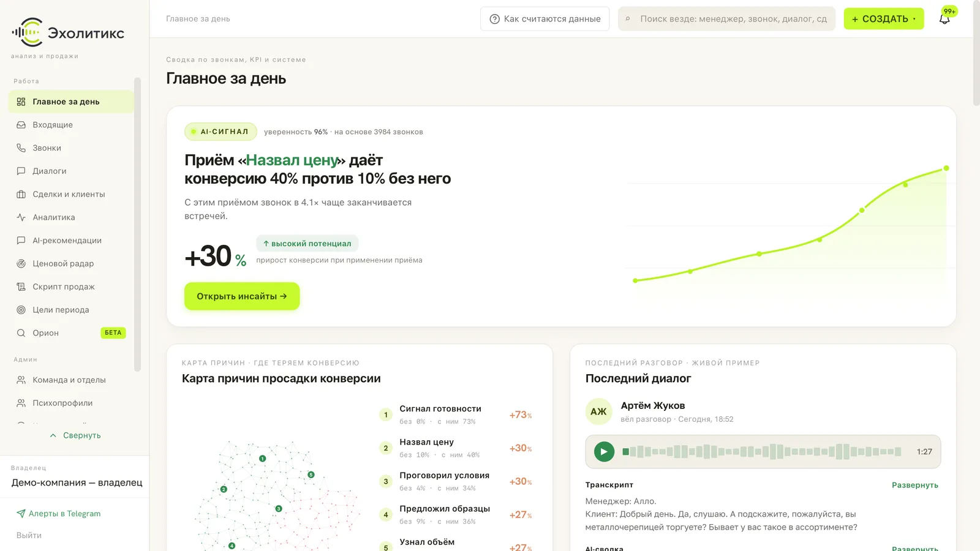Expand the Транскрипт section via Развернуть
The height and width of the screenshot is (551, 980).
pyautogui.click(x=915, y=485)
